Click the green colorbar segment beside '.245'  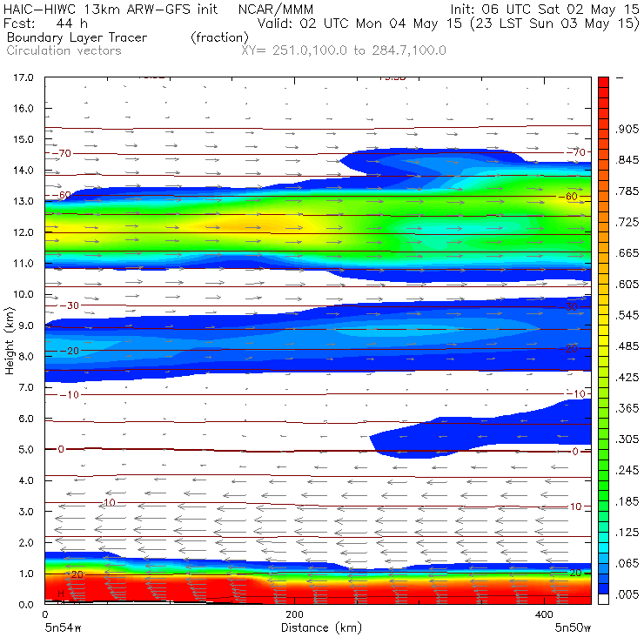[x=603, y=475]
